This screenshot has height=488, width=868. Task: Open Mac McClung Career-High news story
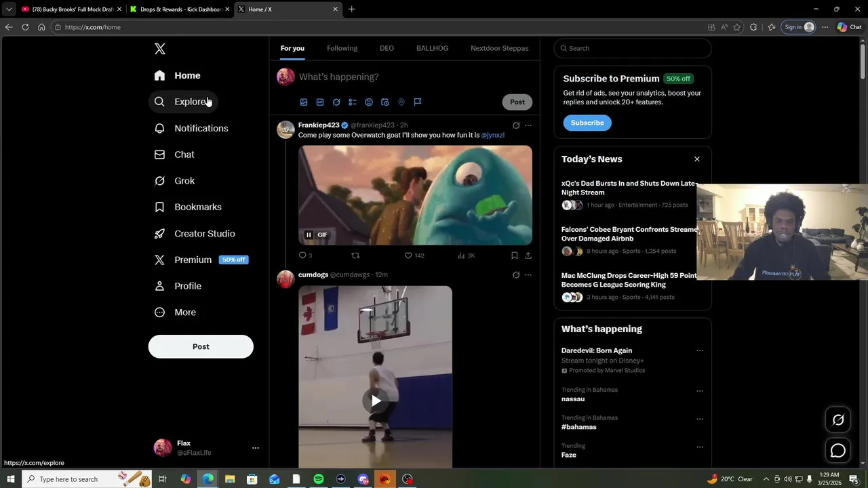pyautogui.click(x=629, y=280)
